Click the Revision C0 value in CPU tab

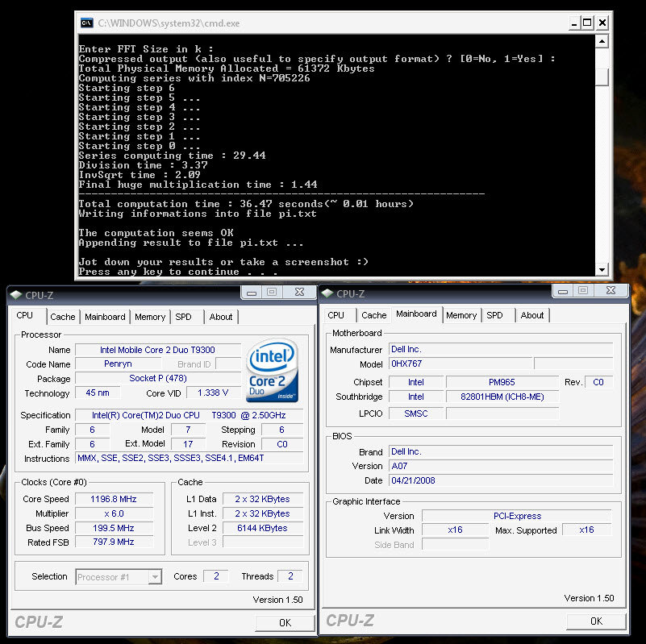pyautogui.click(x=282, y=444)
